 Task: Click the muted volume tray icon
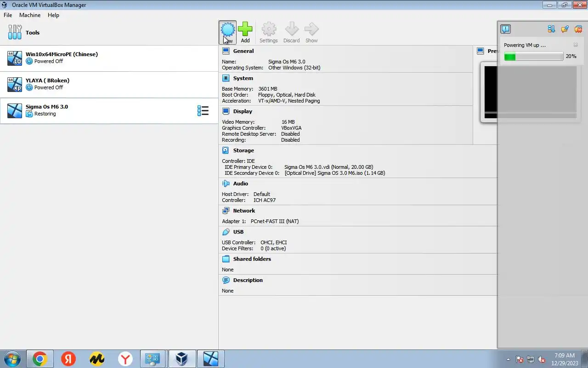pyautogui.click(x=542, y=359)
